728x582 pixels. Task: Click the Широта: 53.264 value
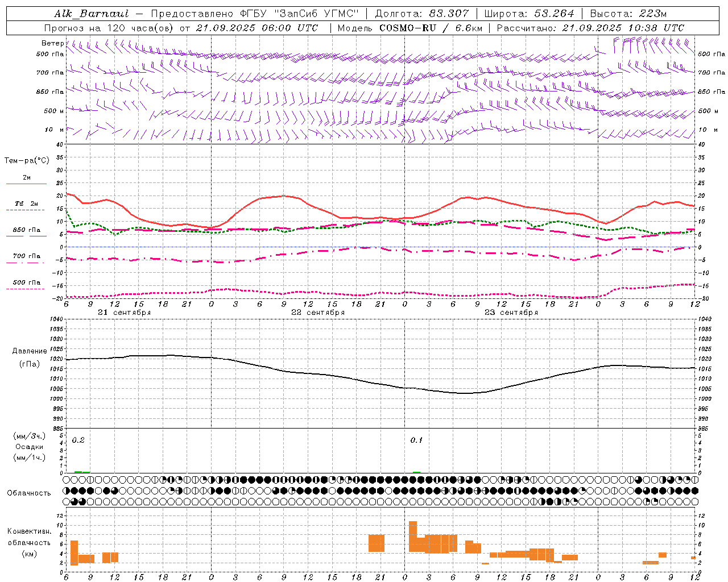[x=529, y=14]
